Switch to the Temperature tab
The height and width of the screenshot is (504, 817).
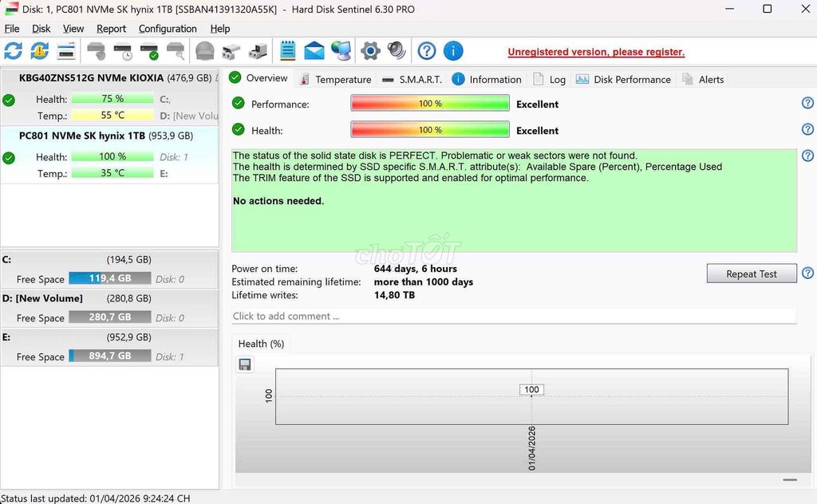coord(336,80)
